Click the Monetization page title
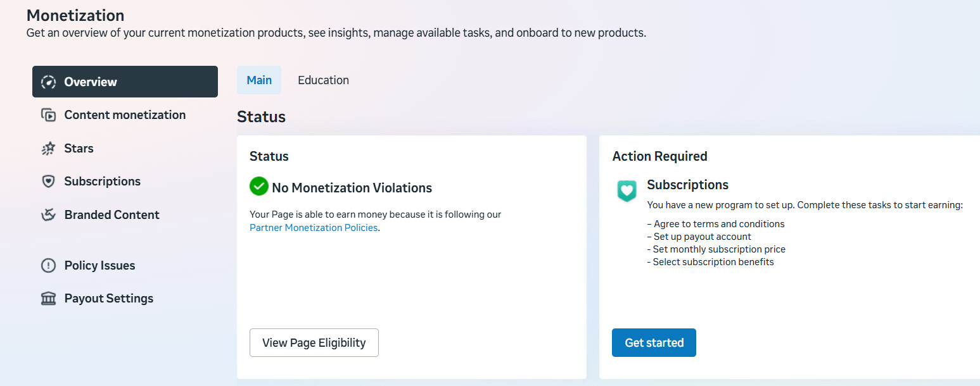980x386 pixels. click(x=75, y=15)
